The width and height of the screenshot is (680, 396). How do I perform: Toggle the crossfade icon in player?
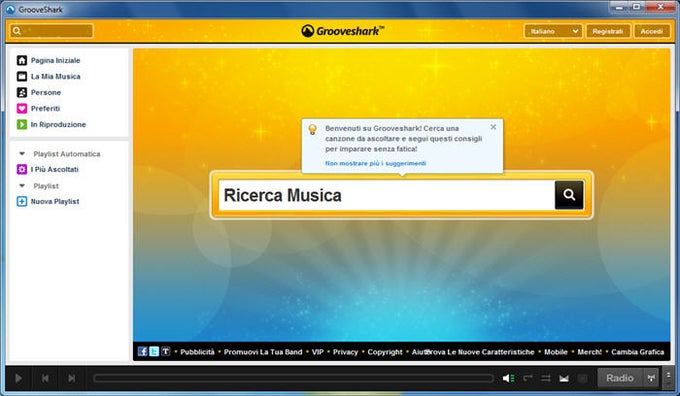(564, 379)
